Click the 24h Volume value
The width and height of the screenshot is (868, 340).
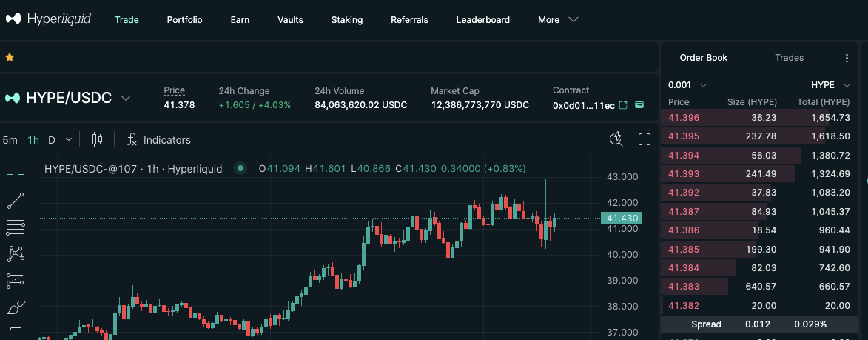point(361,104)
